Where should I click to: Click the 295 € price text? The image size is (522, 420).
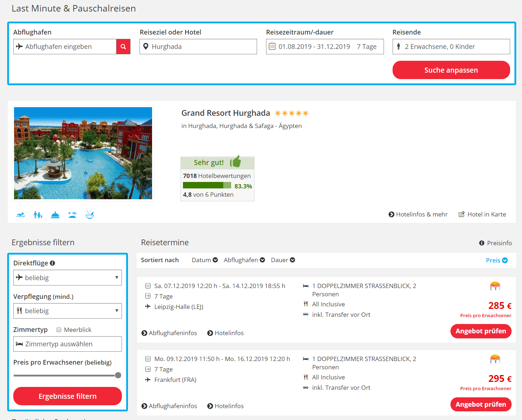coord(500,379)
